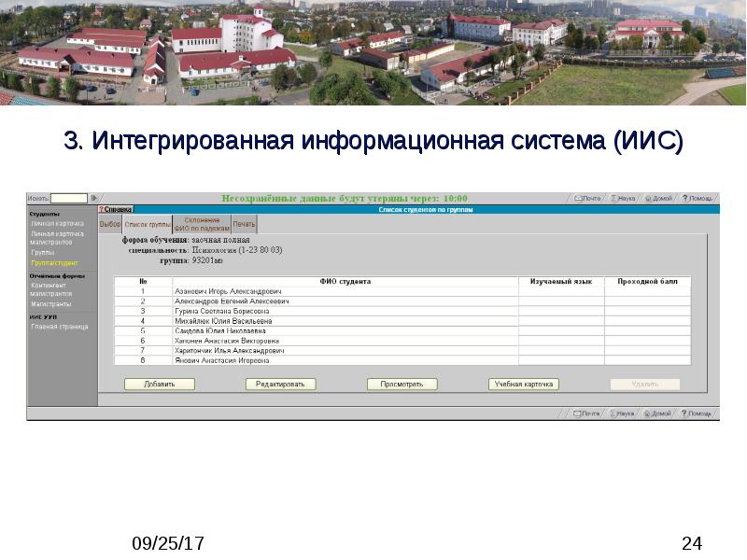The image size is (747, 560).
Task: Click the Наука icon in the bottom bar
Action: click(x=622, y=412)
